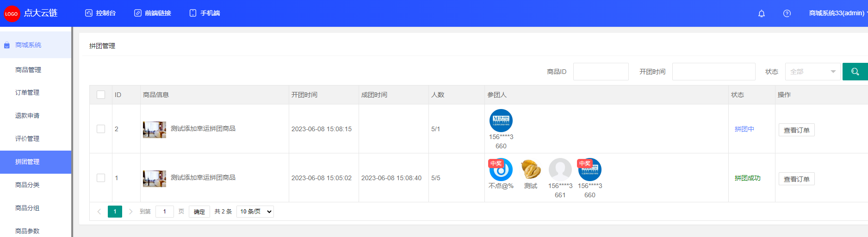Click the 开团时间 value 2023-06-08 15:08:15
Image resolution: width=868 pixels, height=237 pixels.
coord(322,129)
